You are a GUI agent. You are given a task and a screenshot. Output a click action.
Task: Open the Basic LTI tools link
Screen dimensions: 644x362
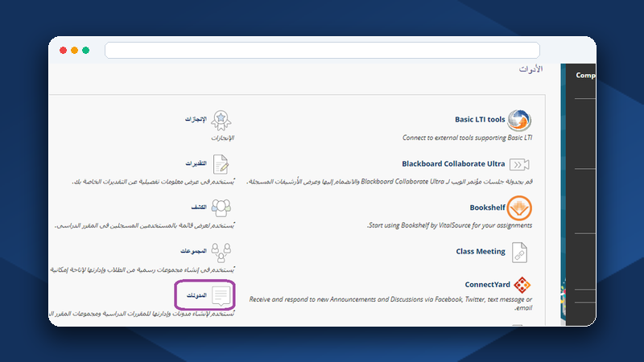pos(480,119)
